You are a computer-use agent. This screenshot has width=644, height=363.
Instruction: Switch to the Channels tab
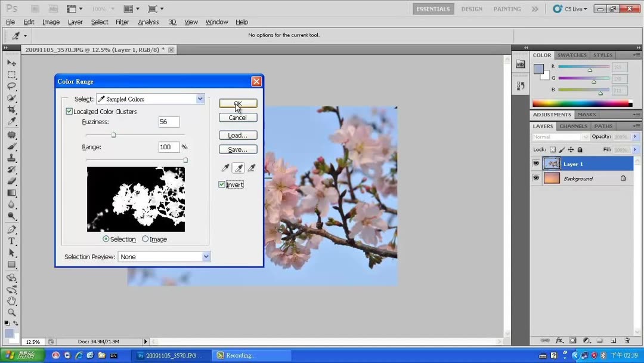(x=573, y=126)
